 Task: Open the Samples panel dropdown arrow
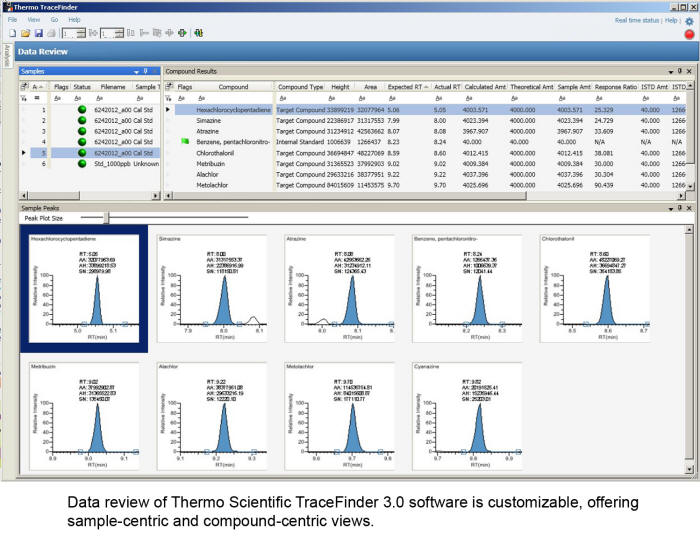[136, 71]
